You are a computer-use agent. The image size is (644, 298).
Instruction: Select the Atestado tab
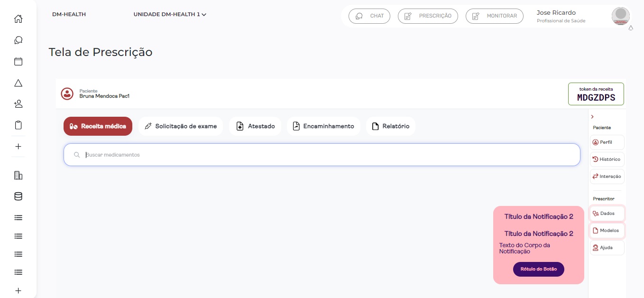point(255,126)
